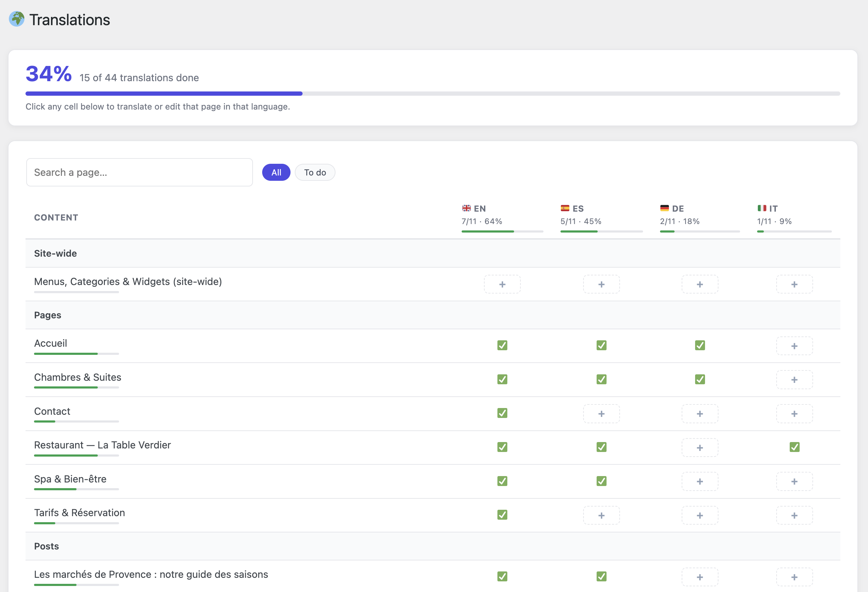Add IT translation for Les marchés de Provence
Image resolution: width=868 pixels, height=592 pixels.
794,577
